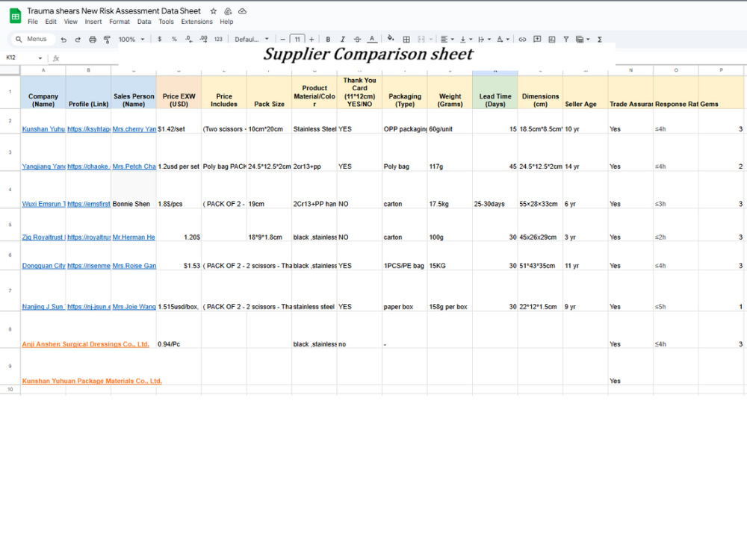The image size is (747, 560).
Task: Move the document with the folder icon
Action: [228, 11]
